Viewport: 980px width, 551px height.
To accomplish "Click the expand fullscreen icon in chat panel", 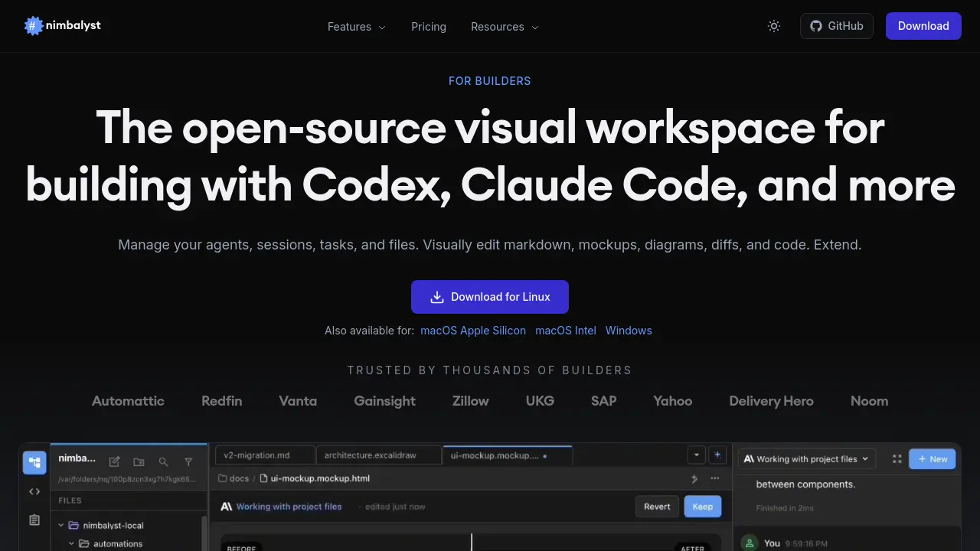I will pos(897,459).
